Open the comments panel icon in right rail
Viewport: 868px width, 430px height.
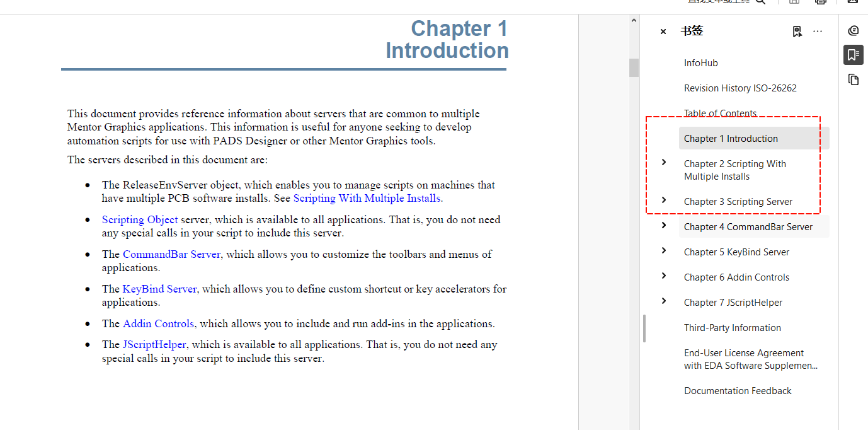click(854, 31)
